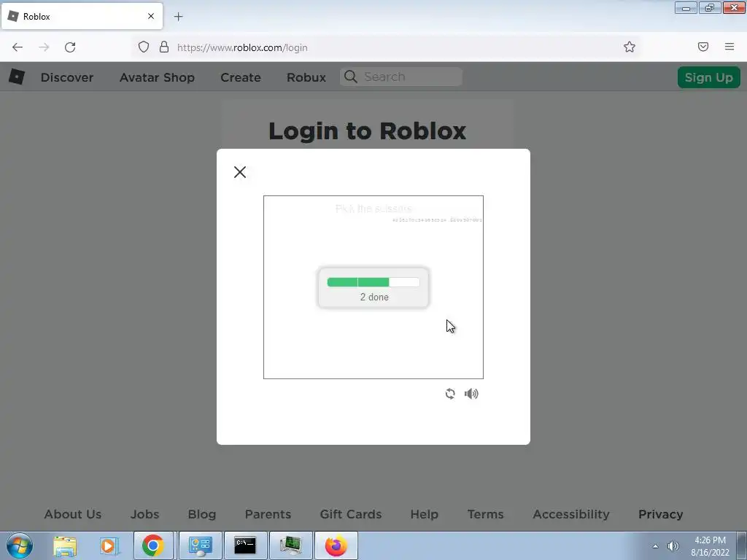Bookmark this page with star icon

(x=630, y=47)
